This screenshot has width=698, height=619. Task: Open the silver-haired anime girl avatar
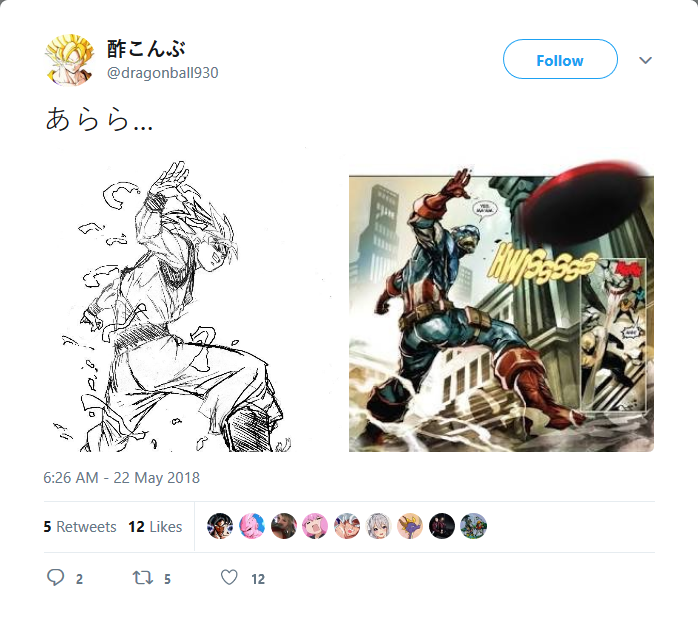pos(378,526)
